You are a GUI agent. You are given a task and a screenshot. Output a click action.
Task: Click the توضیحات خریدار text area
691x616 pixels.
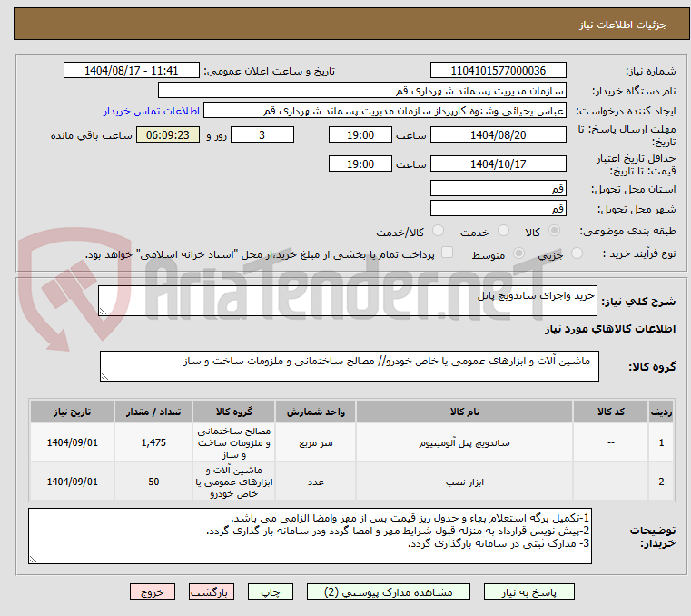[x=310, y=536]
